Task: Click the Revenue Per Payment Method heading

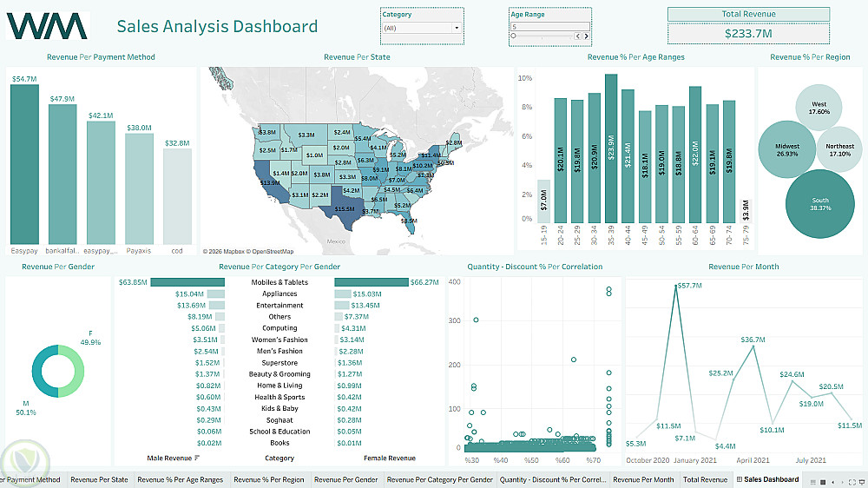Action: (x=101, y=57)
